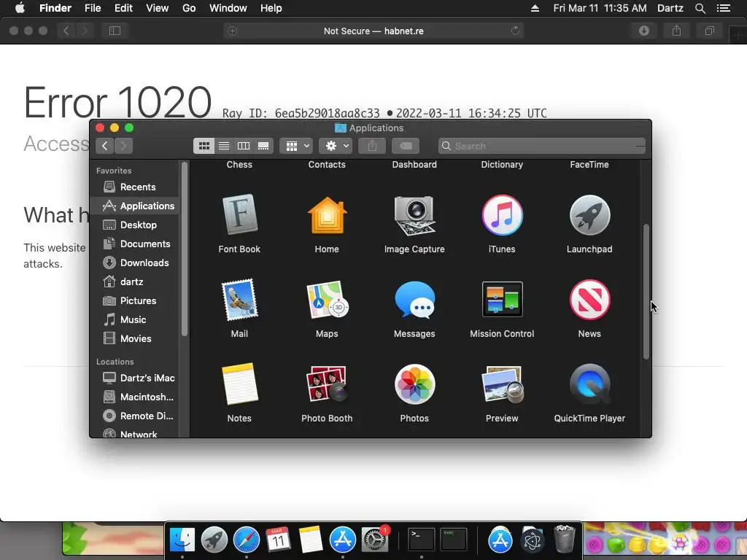Select the QuickTime Player icon
The width and height of the screenshot is (747, 560).
point(589,384)
